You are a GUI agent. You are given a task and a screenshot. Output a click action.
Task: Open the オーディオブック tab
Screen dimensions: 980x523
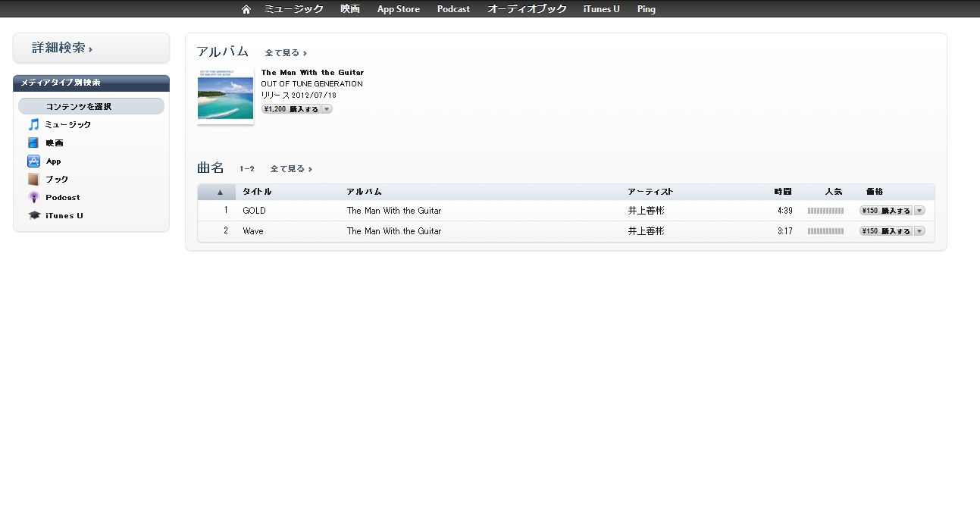click(x=527, y=9)
